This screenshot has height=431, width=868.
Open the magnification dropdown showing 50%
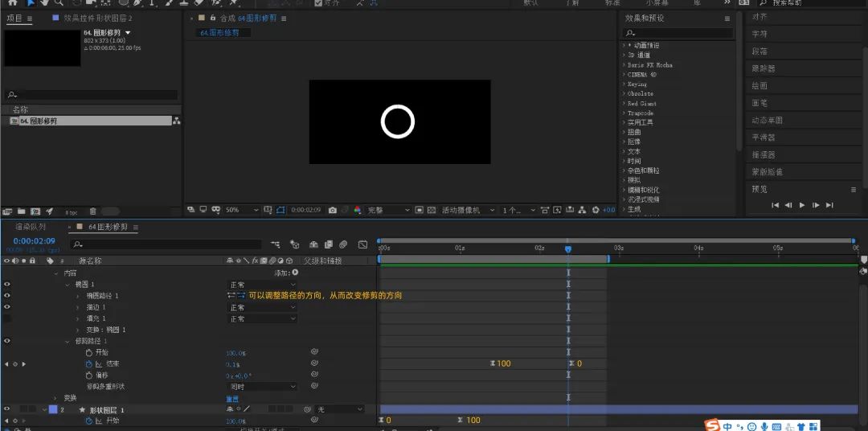[x=241, y=210]
